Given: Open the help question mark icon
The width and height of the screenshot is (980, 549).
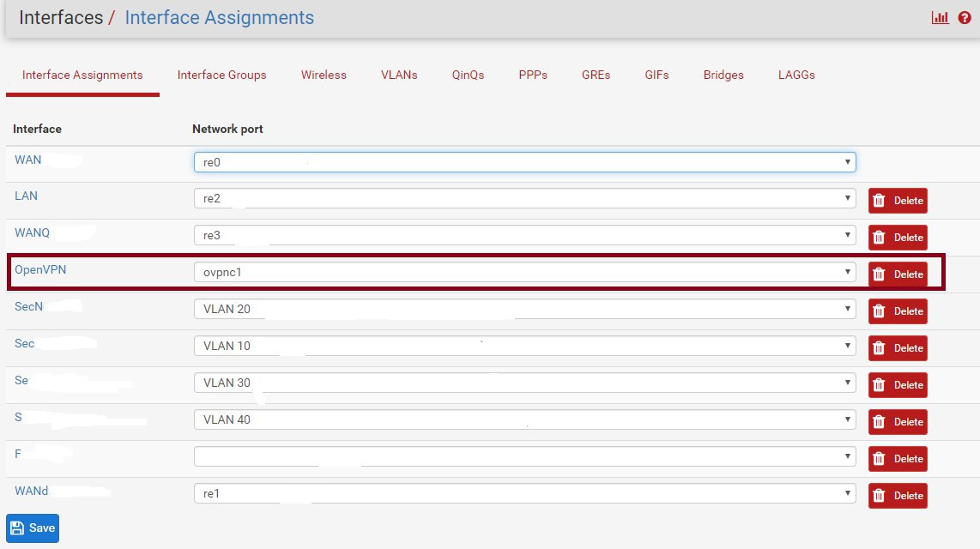Looking at the screenshot, I should [x=965, y=17].
